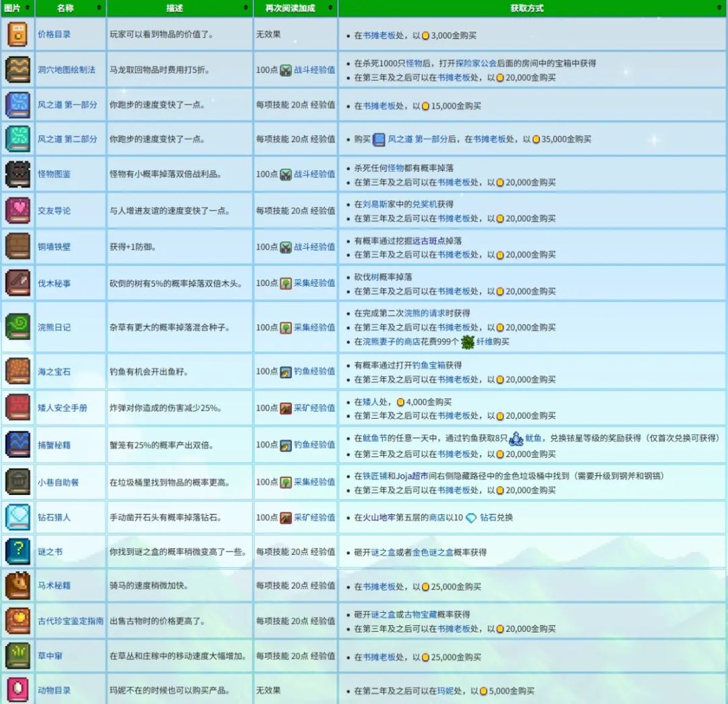The width and height of the screenshot is (728, 704).
Task: Open the 洞穴地图绘制法 link
Action: pyautogui.click(x=66, y=69)
